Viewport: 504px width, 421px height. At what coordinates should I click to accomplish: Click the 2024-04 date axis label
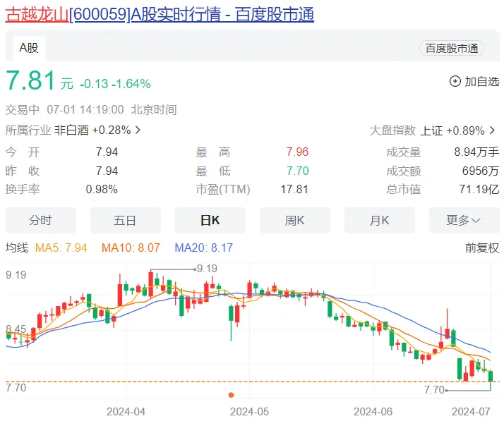[126, 412]
